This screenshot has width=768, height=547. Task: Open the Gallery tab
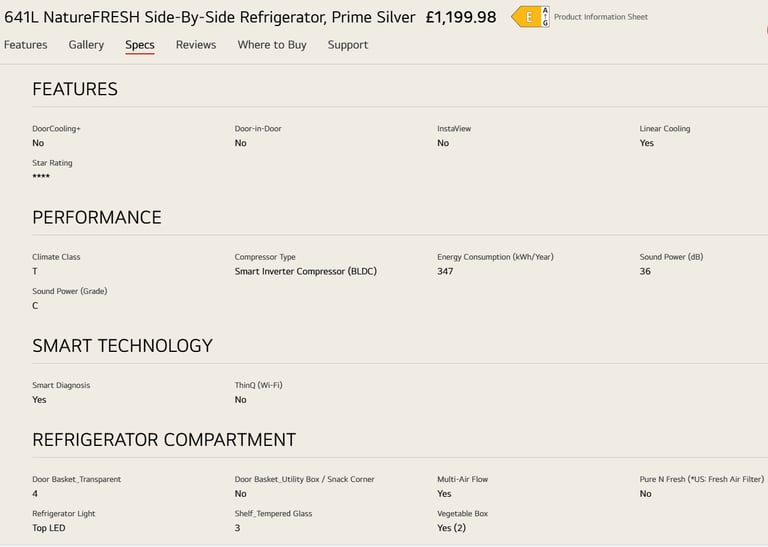[x=86, y=45]
